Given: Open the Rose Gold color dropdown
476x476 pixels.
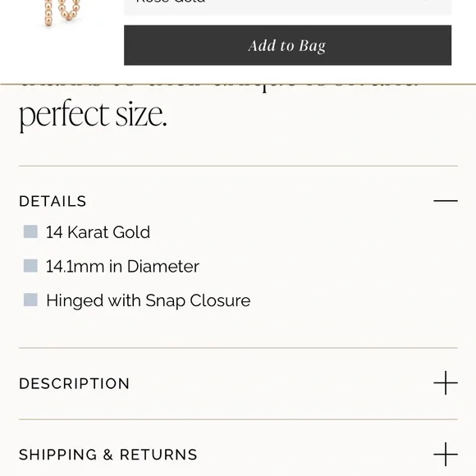Looking at the screenshot, I should [287, 7].
